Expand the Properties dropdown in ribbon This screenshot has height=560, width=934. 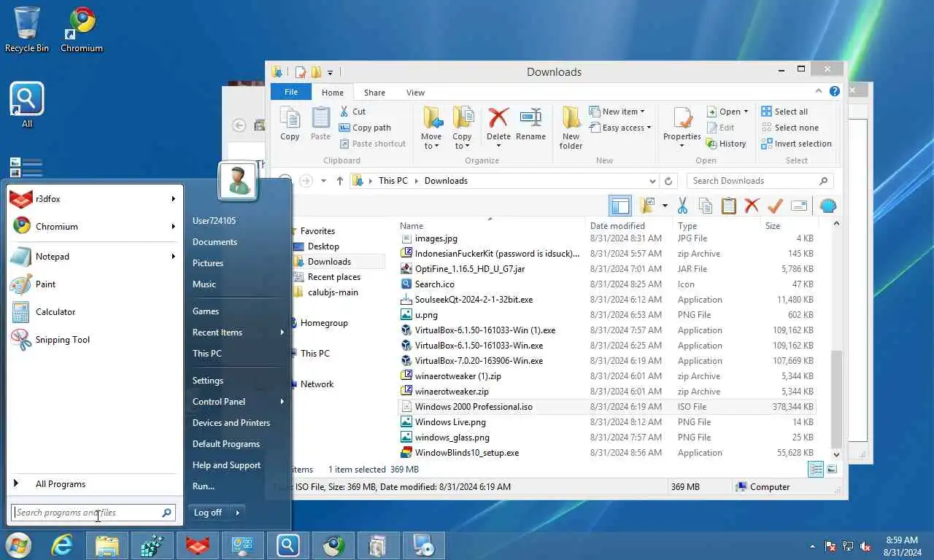682,145
